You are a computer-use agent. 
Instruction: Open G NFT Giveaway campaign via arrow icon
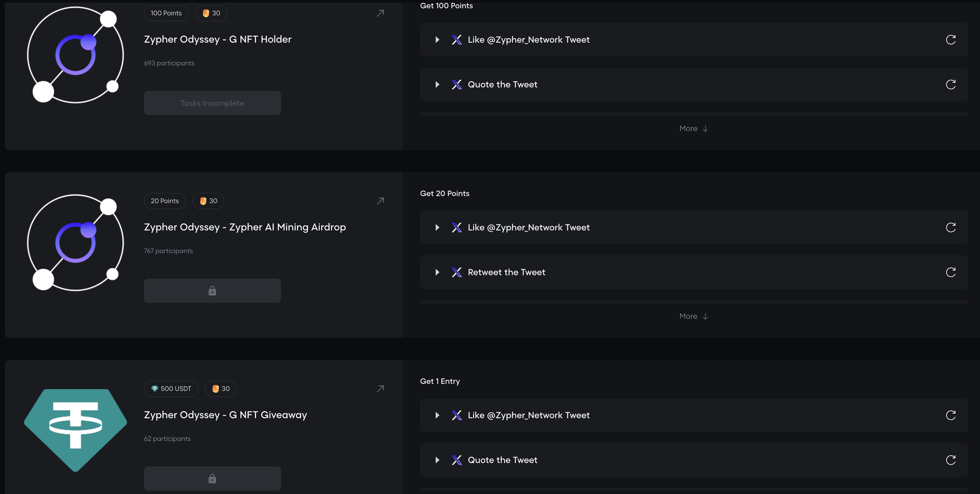click(x=380, y=388)
